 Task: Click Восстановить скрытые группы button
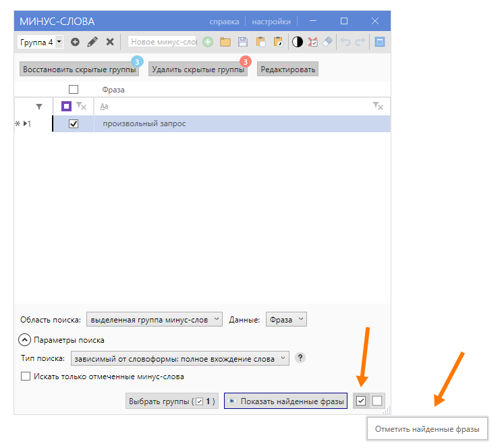79,69
